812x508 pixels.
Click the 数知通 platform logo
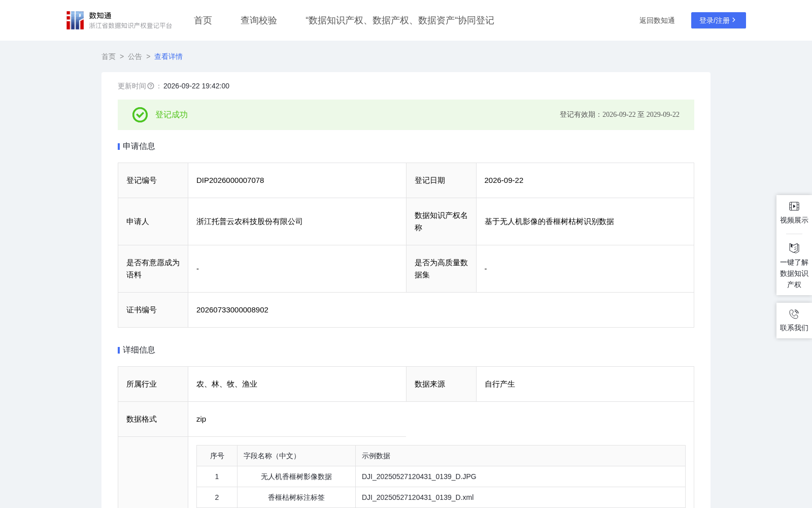pyautogui.click(x=119, y=20)
